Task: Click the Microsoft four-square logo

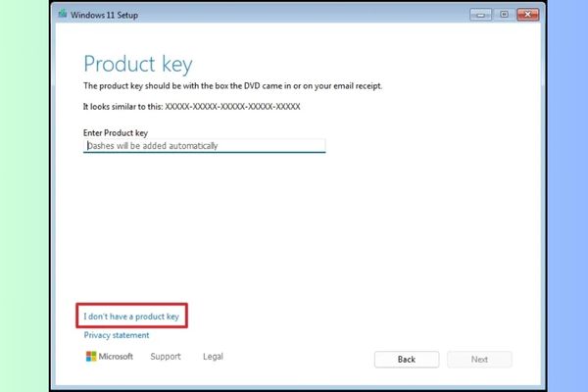Action: click(x=90, y=357)
